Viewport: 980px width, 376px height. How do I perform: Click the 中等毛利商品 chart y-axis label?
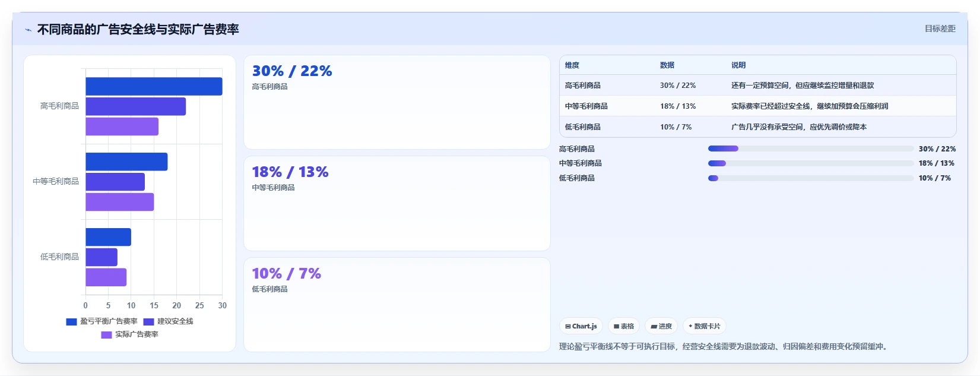click(56, 182)
